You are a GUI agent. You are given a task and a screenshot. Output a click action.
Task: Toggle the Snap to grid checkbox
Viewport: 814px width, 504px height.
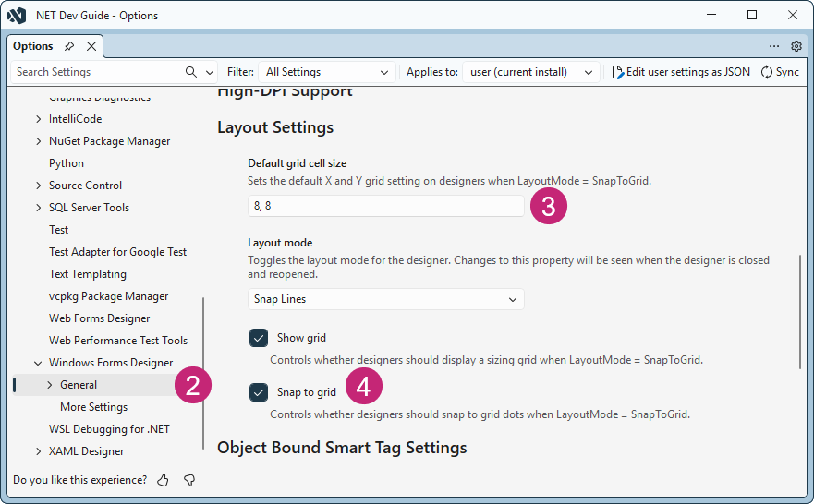(259, 392)
